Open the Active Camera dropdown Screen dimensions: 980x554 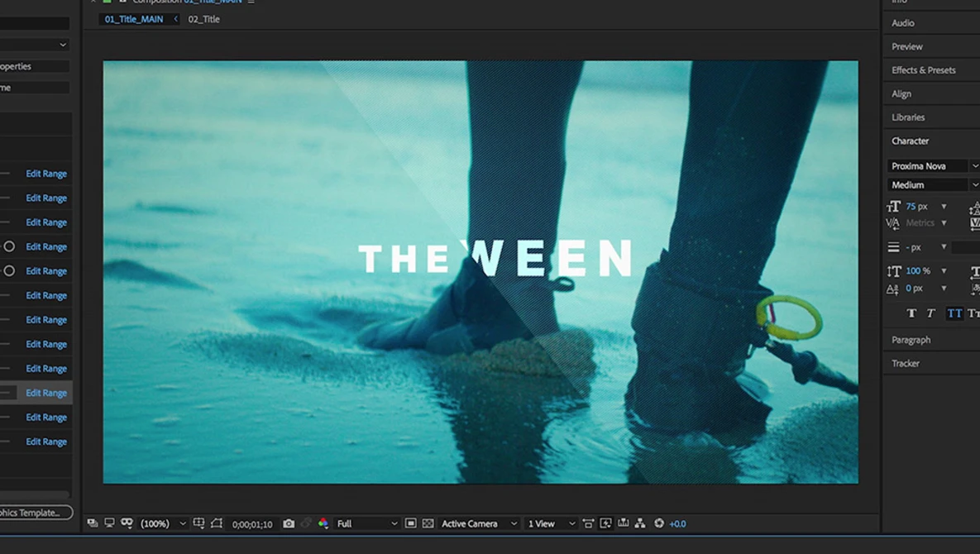point(480,524)
